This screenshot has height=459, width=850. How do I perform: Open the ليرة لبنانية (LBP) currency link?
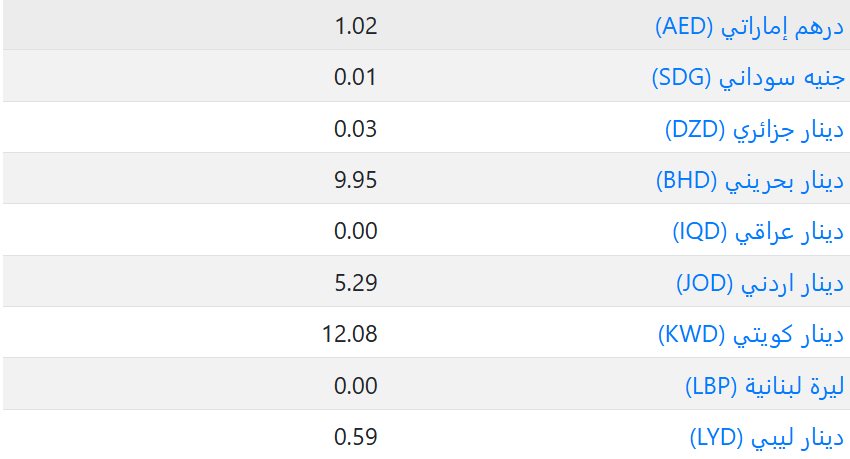click(x=765, y=386)
